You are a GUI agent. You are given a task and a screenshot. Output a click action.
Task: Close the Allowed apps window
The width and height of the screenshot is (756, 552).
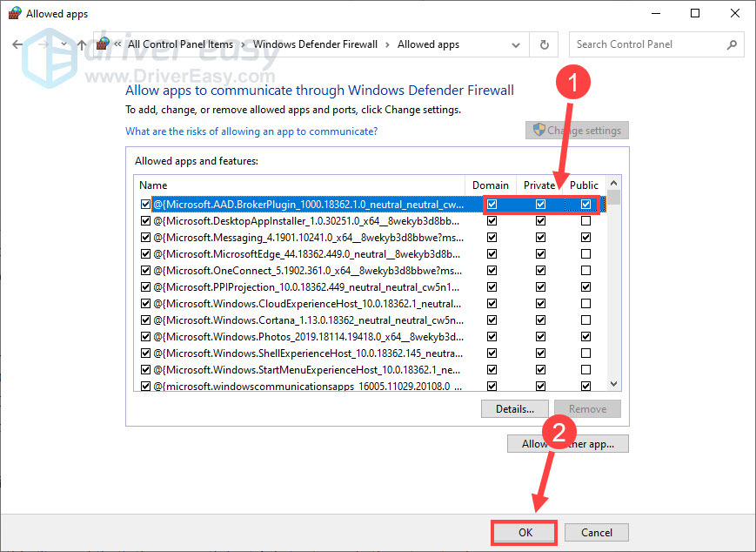point(735,13)
